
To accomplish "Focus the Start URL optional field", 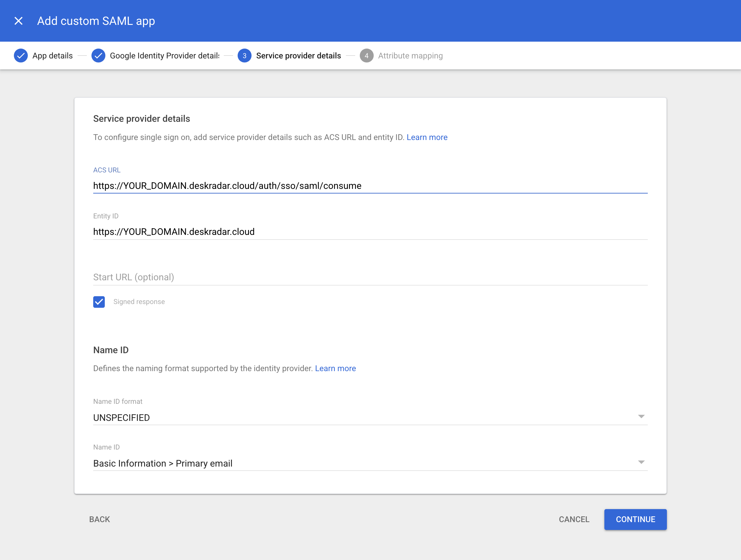I will coord(370,277).
